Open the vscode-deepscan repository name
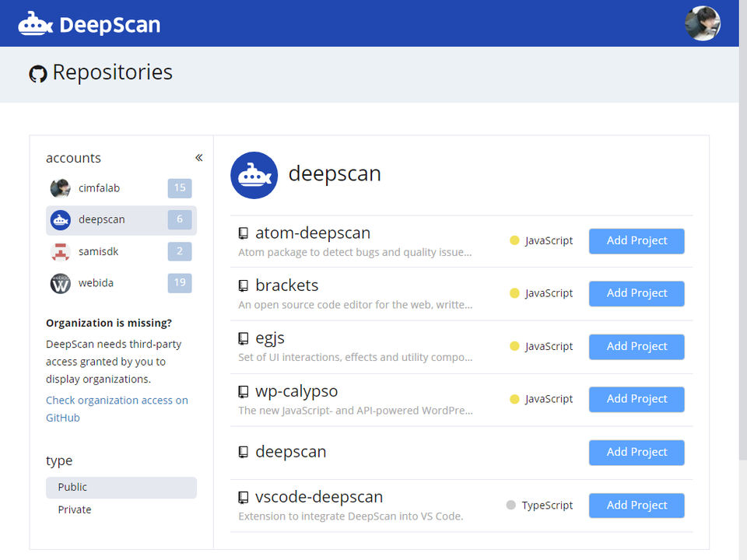Image resolution: width=747 pixels, height=560 pixels. point(319,498)
